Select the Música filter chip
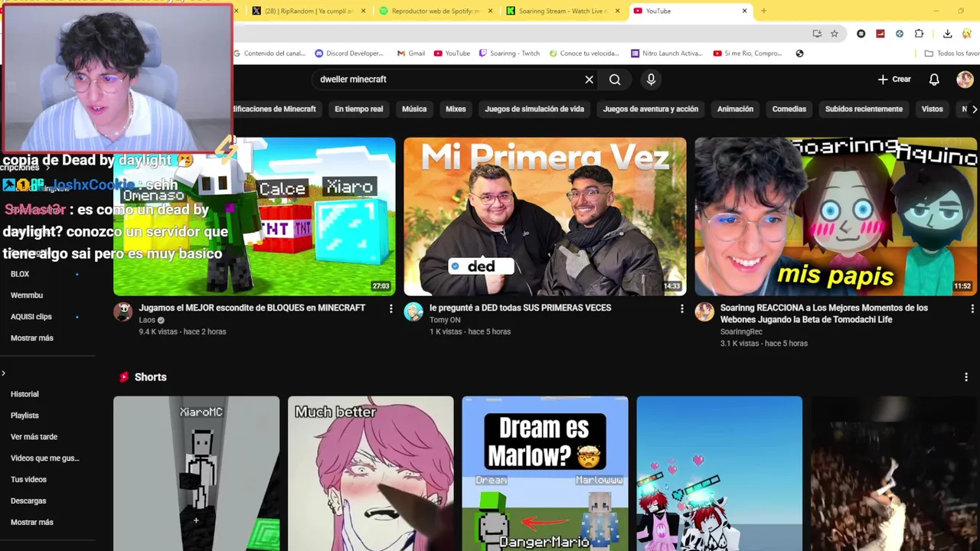This screenshot has height=551, width=980. point(414,109)
